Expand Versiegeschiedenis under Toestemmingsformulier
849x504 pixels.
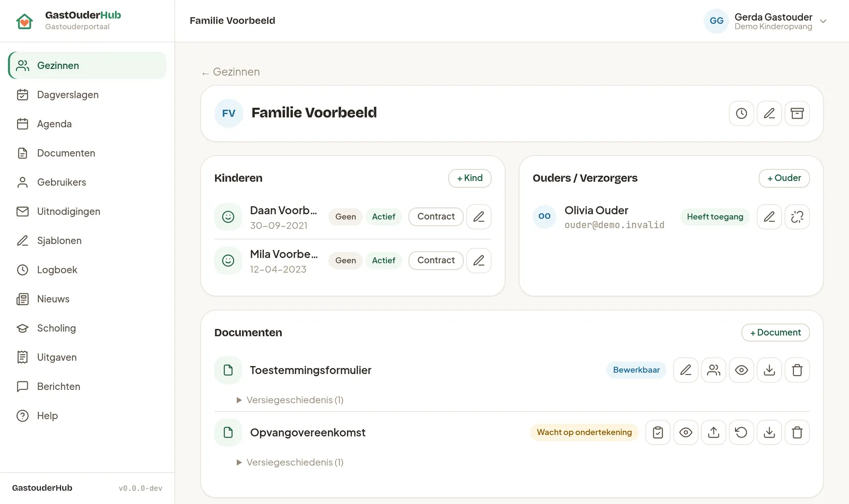pyautogui.click(x=290, y=400)
